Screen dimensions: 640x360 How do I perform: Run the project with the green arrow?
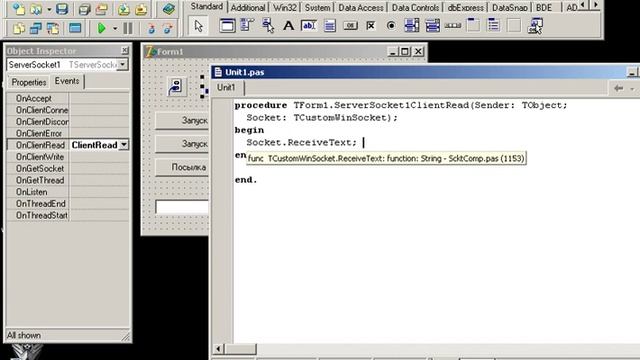tap(102, 28)
